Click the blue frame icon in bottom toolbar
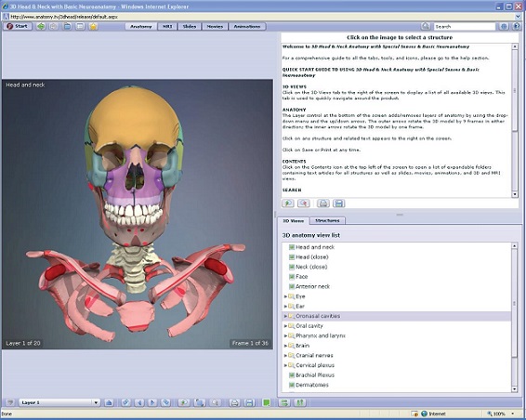The width and height of the screenshot is (526, 420). click(200, 402)
